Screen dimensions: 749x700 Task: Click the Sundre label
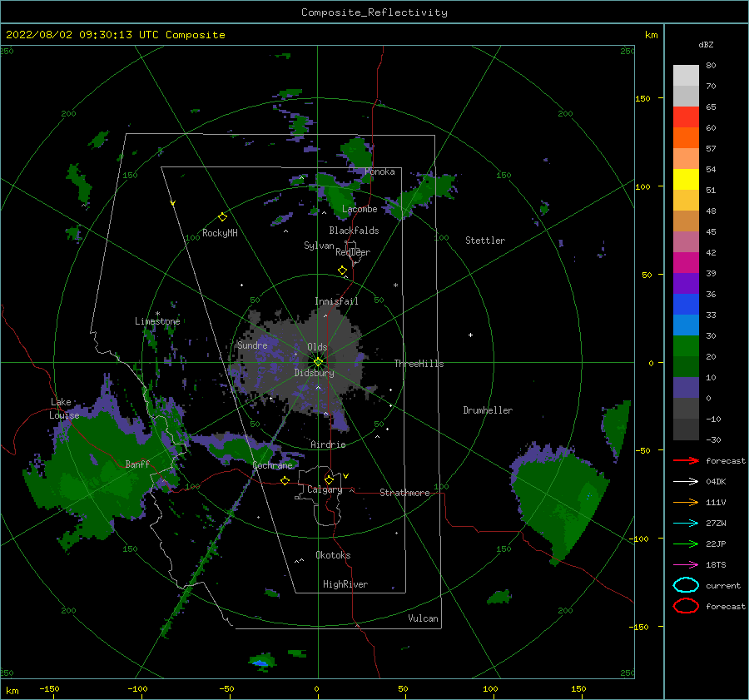(x=252, y=345)
